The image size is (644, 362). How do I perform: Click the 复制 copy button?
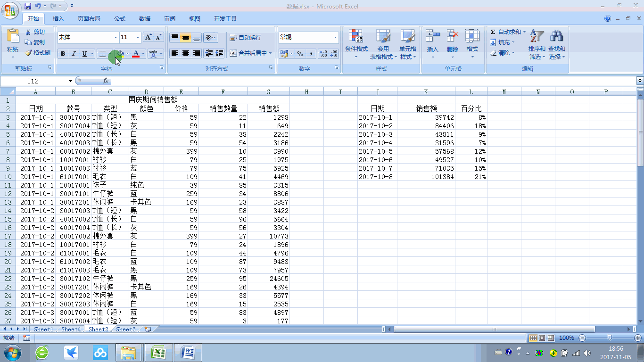(x=35, y=42)
